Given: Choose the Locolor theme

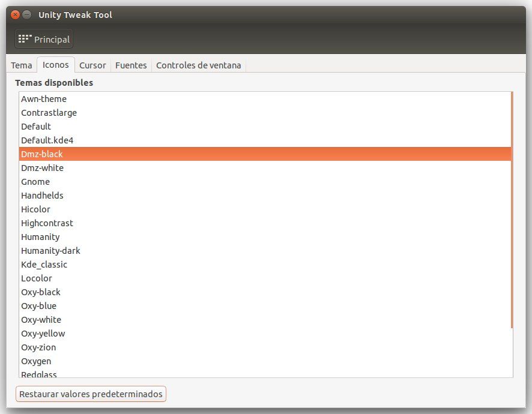Looking at the screenshot, I should coord(265,278).
